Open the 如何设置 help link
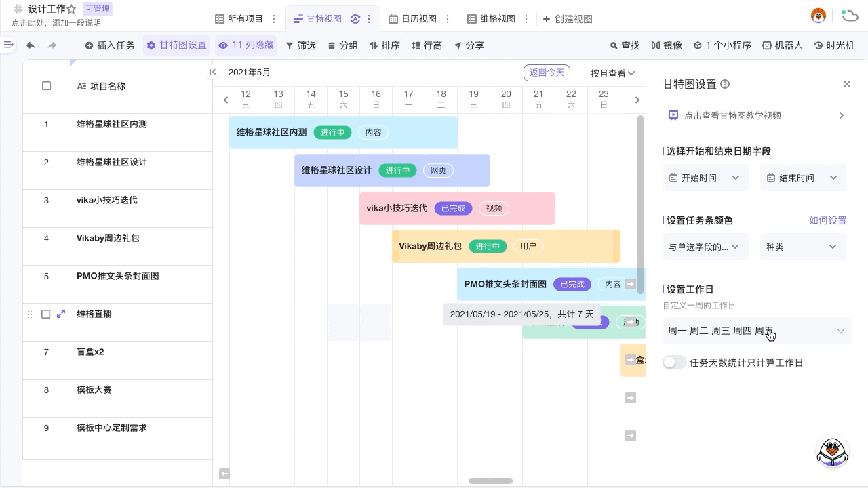This screenshot has width=868, height=488. point(827,220)
